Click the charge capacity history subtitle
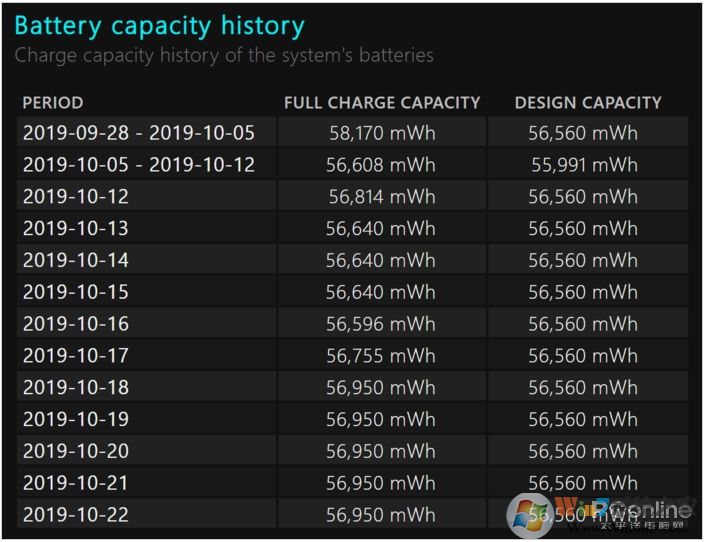This screenshot has width=704, height=542. [224, 55]
